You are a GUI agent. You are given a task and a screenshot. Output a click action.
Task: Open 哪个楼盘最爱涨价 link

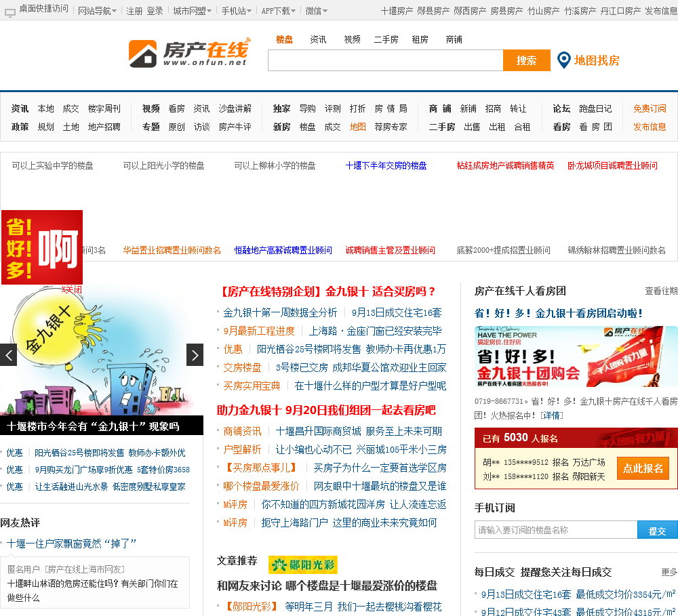coord(261,487)
